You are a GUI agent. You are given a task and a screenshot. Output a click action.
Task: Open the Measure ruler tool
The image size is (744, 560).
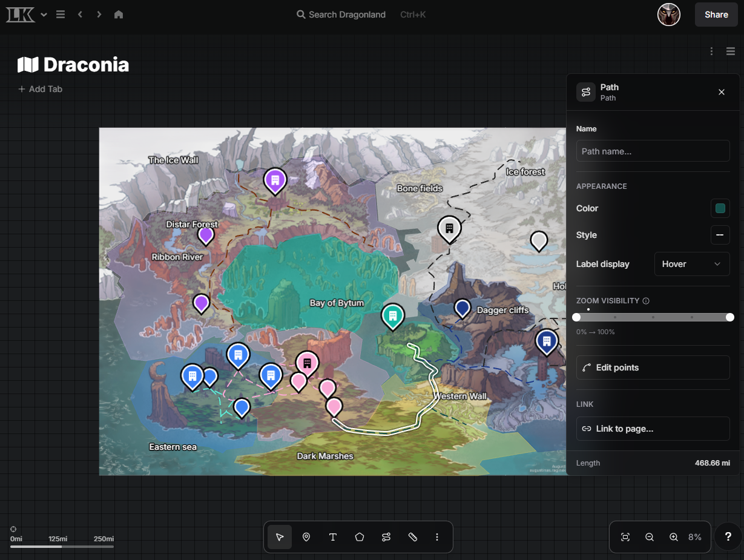pos(413,537)
